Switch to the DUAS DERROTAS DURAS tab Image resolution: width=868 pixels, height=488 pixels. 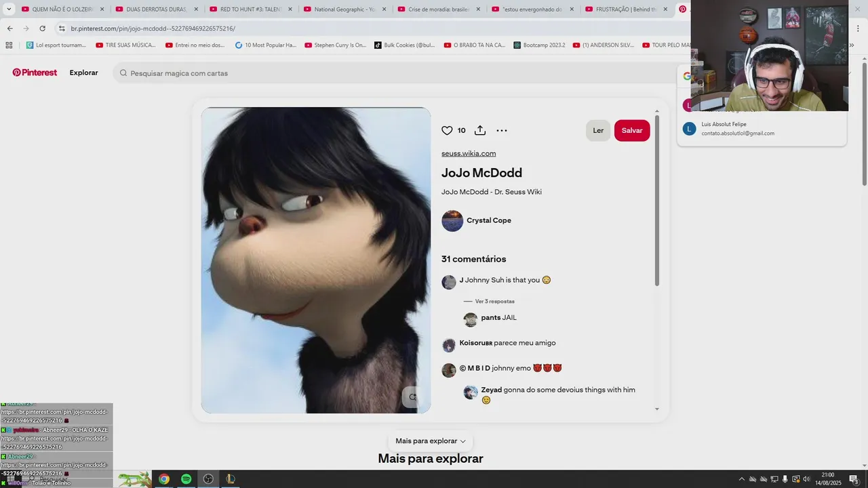[156, 9]
